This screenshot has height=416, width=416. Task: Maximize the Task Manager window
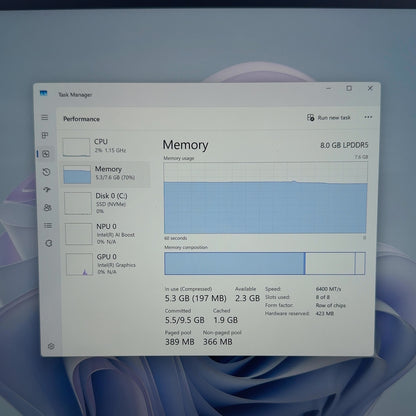coord(349,88)
